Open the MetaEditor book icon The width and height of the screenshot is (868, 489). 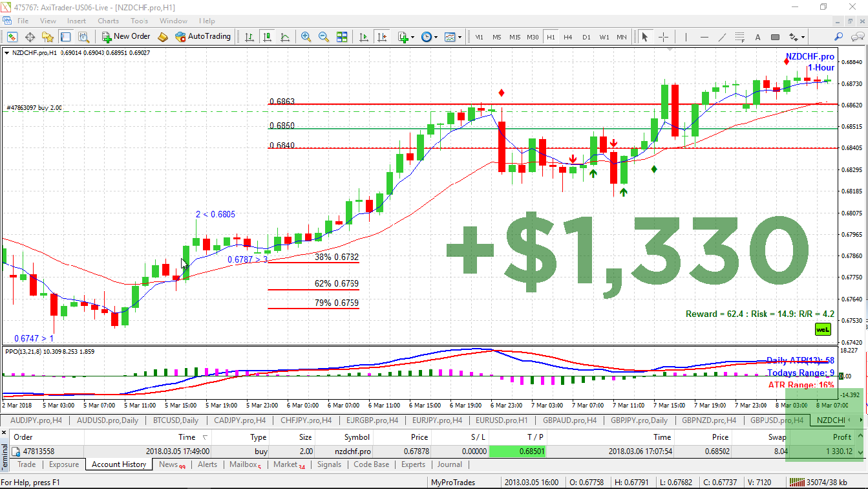point(163,37)
